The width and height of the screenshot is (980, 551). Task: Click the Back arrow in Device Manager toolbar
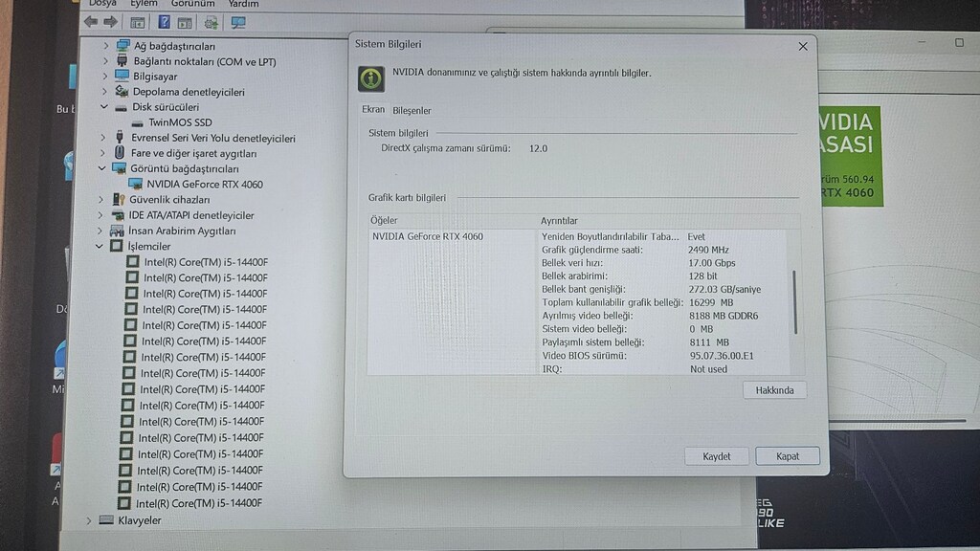click(91, 22)
